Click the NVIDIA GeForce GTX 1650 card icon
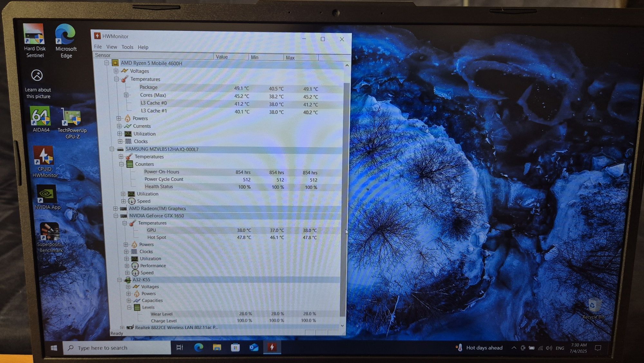644x363 pixels. point(124,216)
